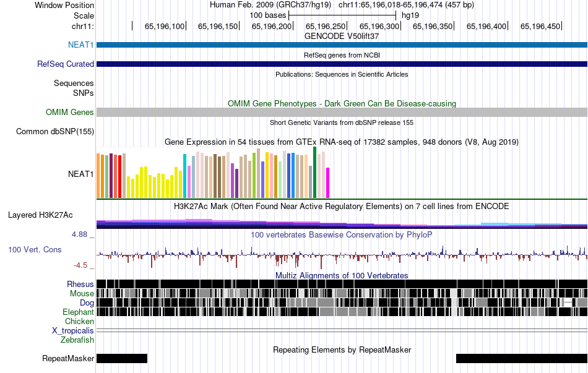The image size is (588, 373).
Task: Click the 4.88 PhyloP upper limit
Action: coord(79,234)
